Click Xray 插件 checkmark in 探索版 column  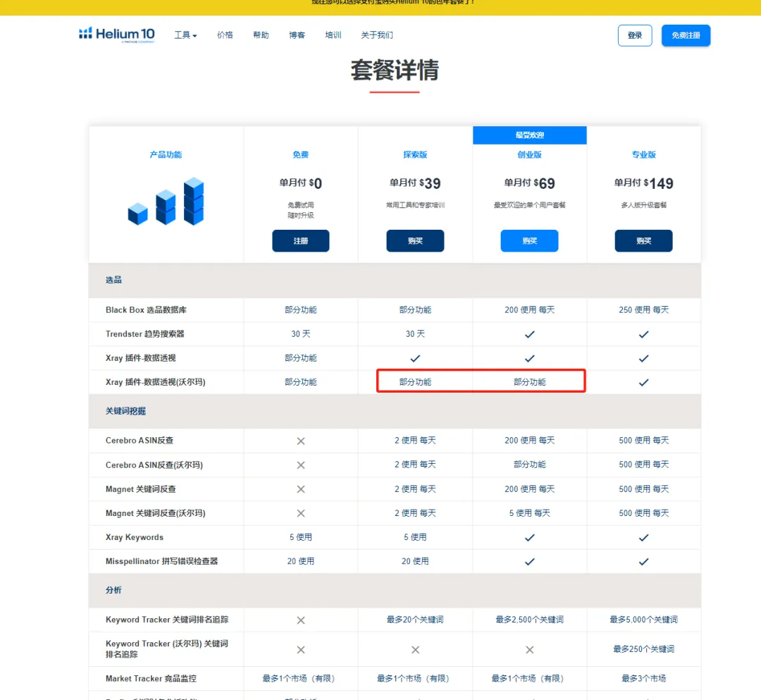point(415,358)
